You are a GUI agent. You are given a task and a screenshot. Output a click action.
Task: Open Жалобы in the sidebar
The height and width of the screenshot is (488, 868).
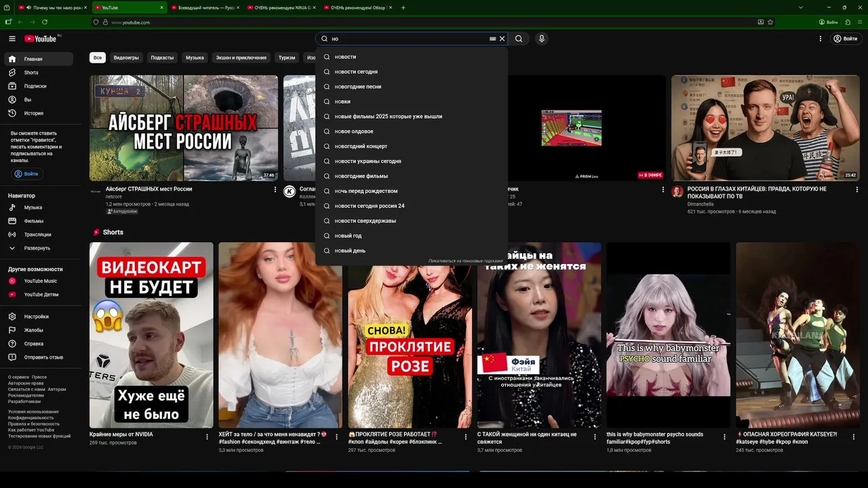(38, 330)
